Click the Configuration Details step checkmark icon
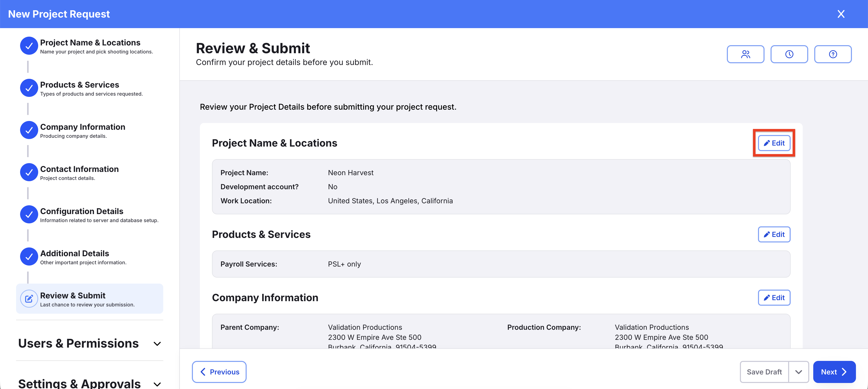Image resolution: width=868 pixels, height=389 pixels. pos(29,214)
